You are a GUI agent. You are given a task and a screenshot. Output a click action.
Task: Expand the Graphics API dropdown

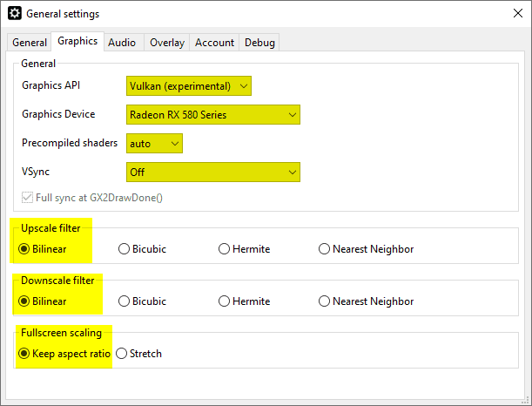(x=189, y=86)
